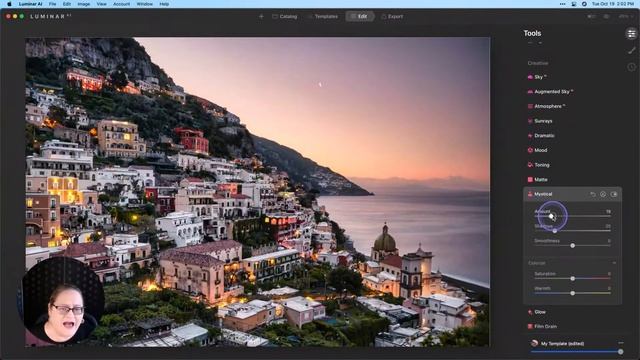640x360 pixels.
Task: Open the Film Grain tool
Action: pos(542,327)
